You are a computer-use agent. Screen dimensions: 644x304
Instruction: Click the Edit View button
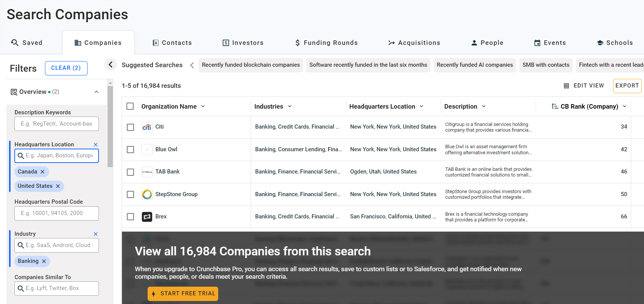584,86
